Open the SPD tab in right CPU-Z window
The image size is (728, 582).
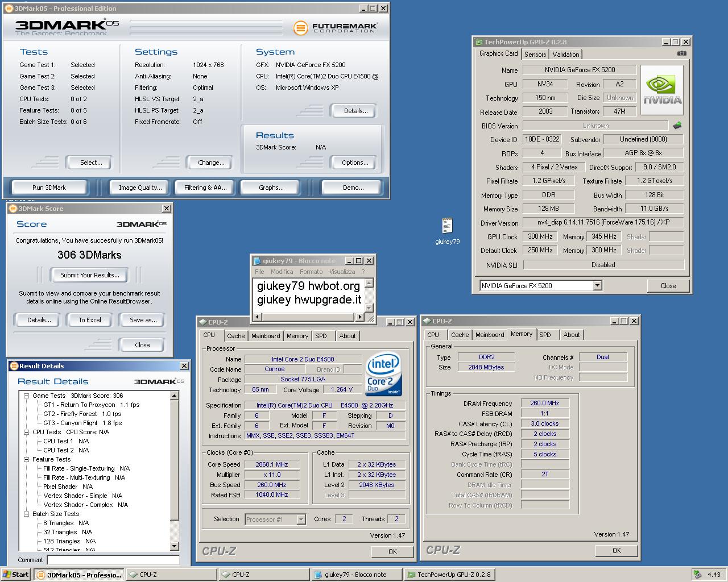[x=545, y=335]
